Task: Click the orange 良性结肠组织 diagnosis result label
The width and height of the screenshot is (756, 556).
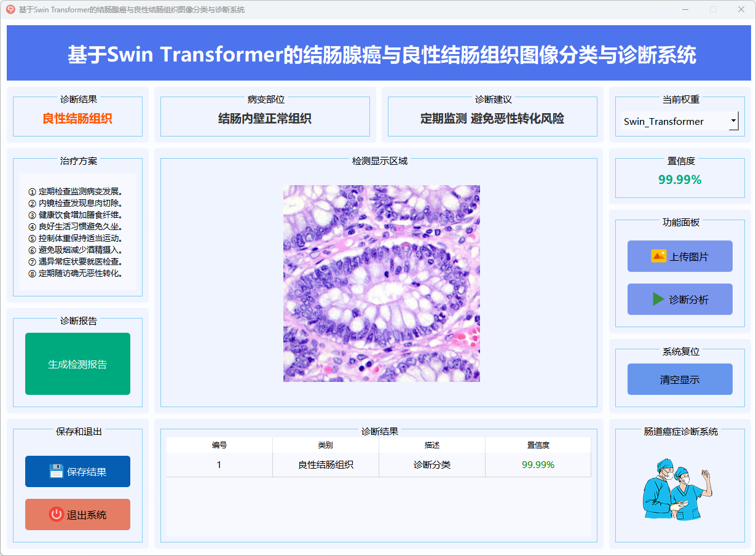Action: click(x=77, y=119)
